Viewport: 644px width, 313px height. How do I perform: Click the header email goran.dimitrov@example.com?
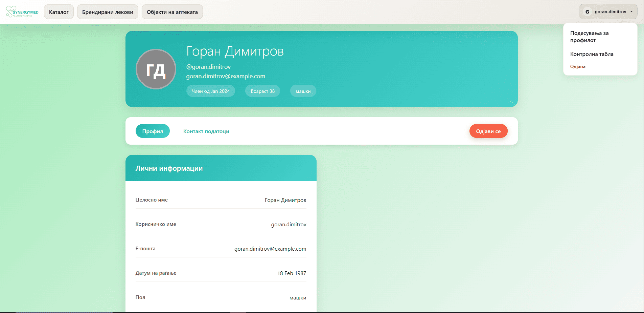226,76
